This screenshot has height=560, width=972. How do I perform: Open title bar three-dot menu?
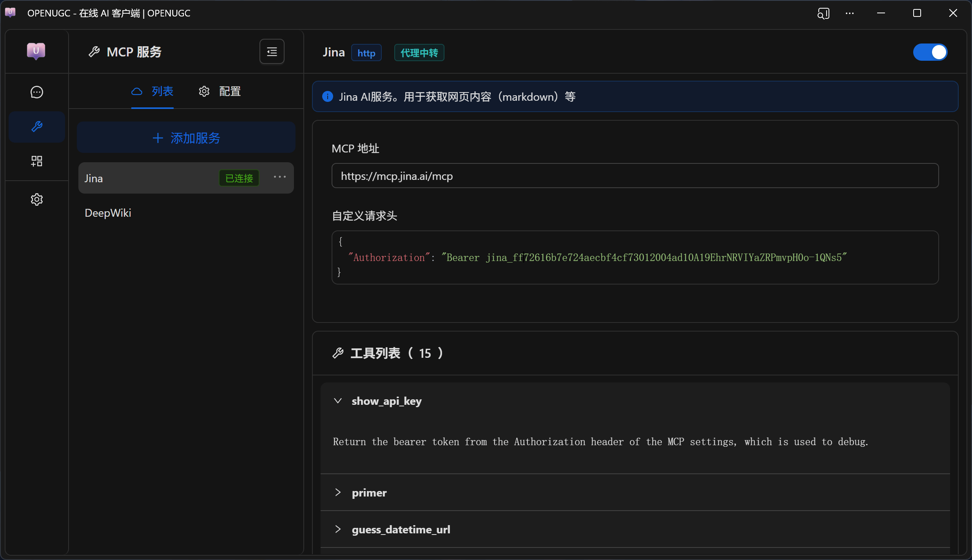pos(849,13)
